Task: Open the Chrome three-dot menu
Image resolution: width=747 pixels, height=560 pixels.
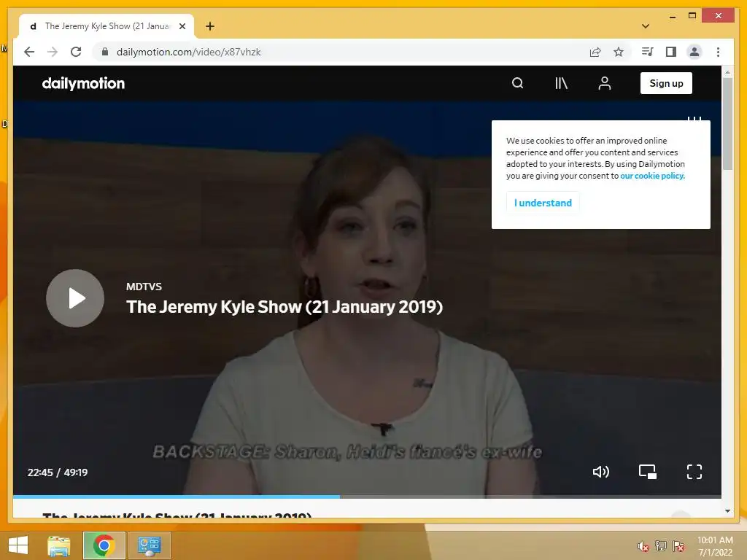Action: 718,52
